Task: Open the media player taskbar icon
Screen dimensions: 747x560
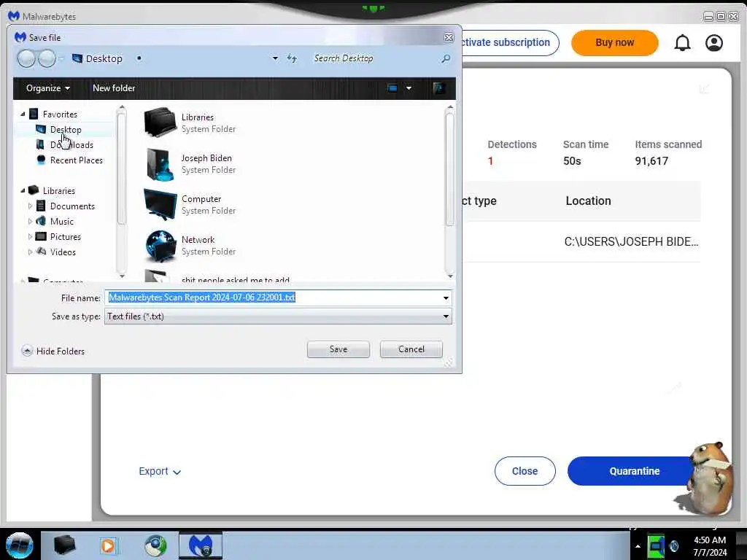Action: coord(109,545)
